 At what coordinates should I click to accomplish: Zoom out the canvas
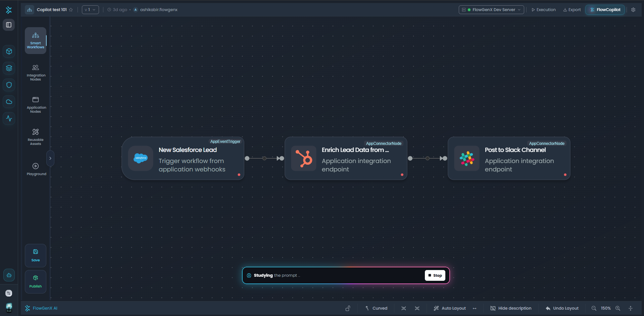tap(594, 308)
